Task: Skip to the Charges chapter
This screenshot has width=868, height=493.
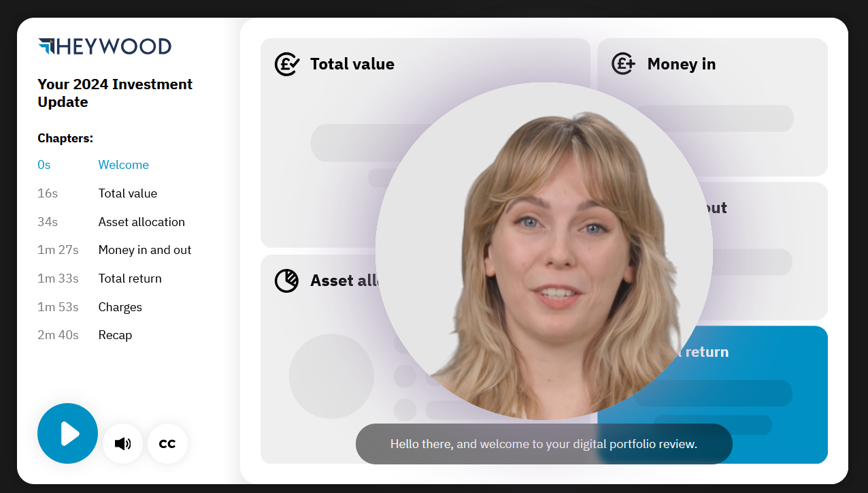Action: tap(120, 307)
